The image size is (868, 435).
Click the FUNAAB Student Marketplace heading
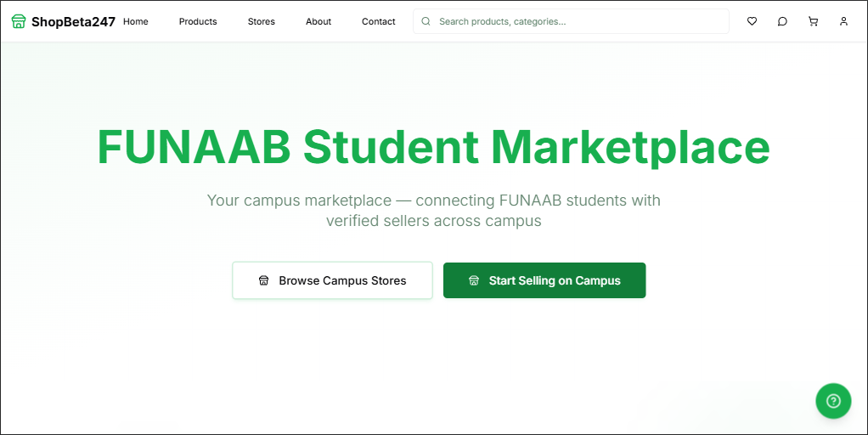pyautogui.click(x=433, y=147)
